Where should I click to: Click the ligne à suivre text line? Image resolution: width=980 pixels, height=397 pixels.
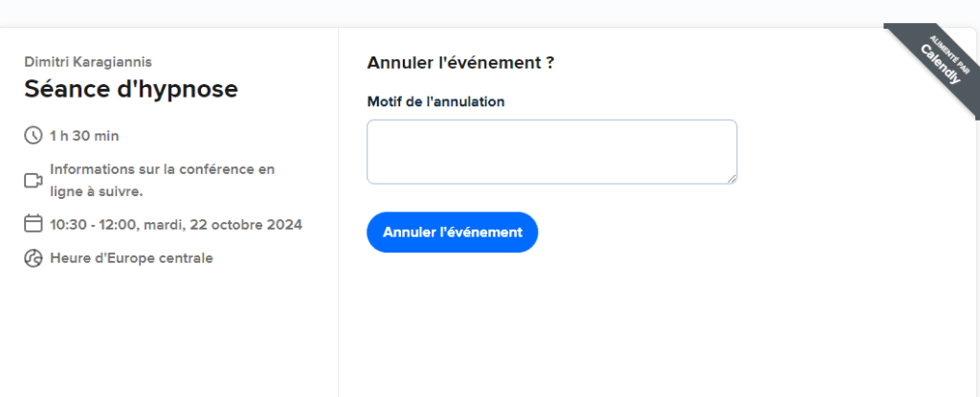[97, 192]
